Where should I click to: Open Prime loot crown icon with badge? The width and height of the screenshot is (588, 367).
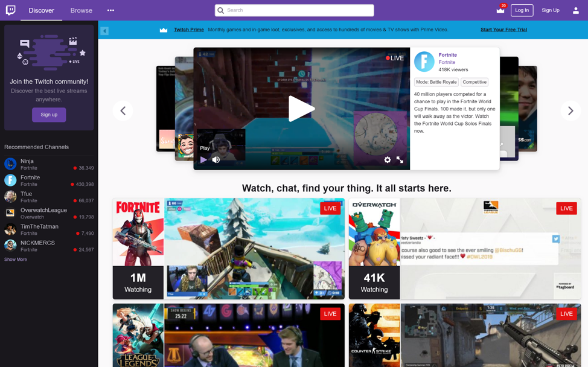(x=500, y=10)
